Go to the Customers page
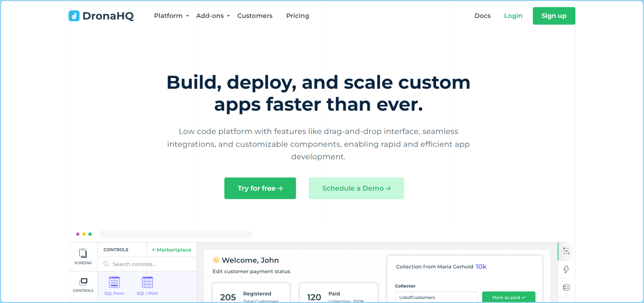The width and height of the screenshot is (644, 303). 255,16
